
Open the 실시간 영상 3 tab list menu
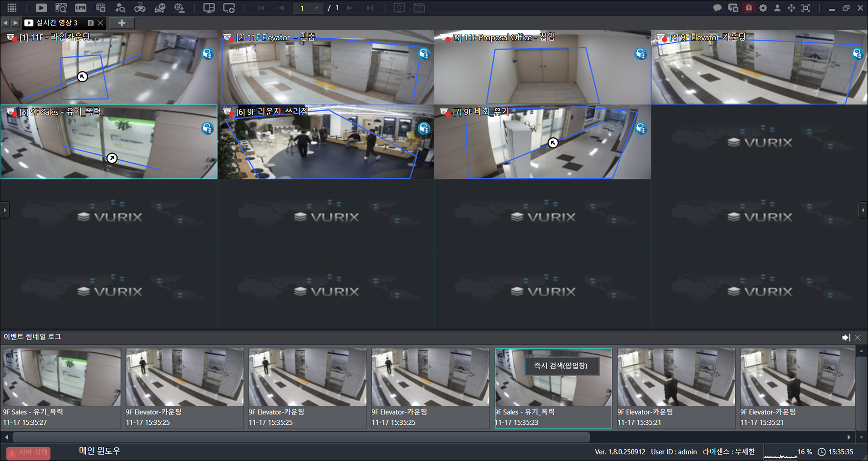[x=91, y=23]
